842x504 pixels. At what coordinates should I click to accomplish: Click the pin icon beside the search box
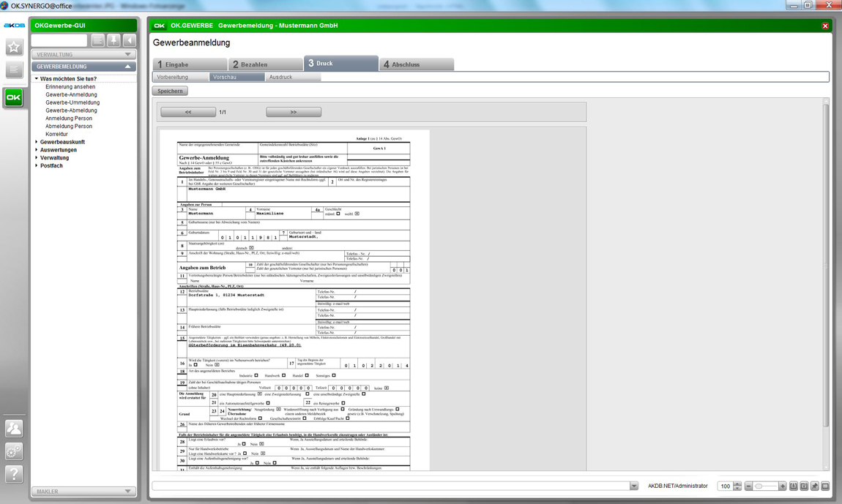point(113,41)
